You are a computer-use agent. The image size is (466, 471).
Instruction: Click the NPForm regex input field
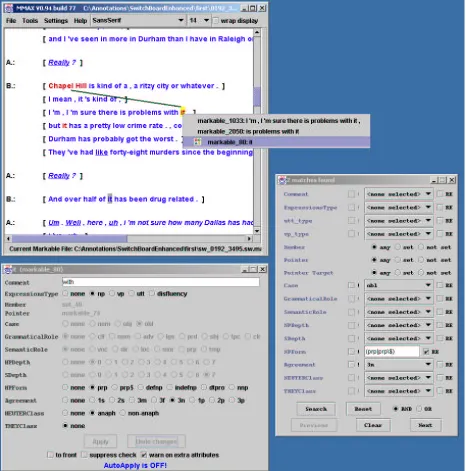392,352
